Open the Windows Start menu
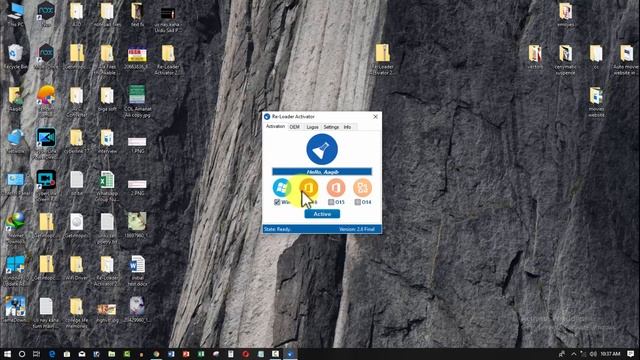The height and width of the screenshot is (360, 640). (x=7, y=354)
